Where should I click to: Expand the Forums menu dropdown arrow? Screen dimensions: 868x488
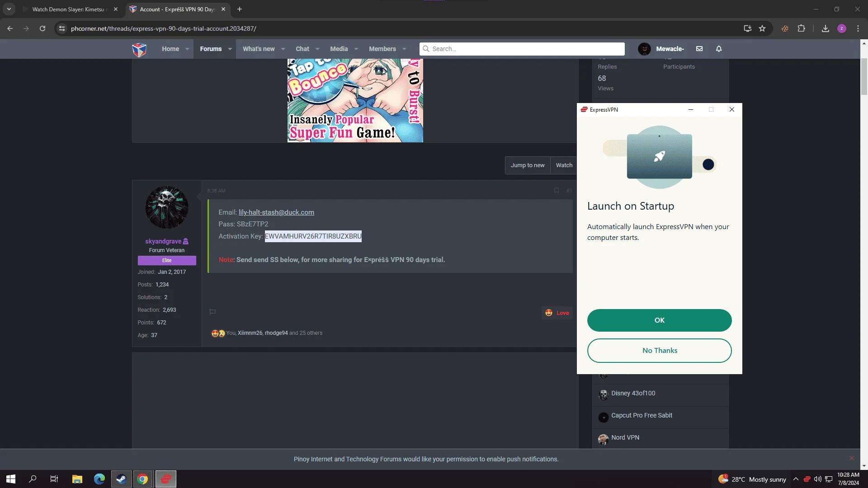230,49
